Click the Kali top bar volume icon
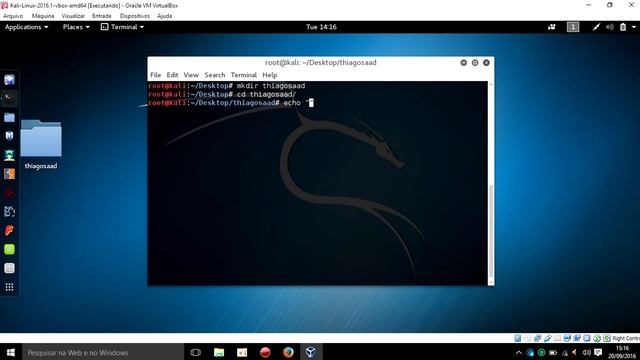Viewport: 640px width, 360px height. point(610,27)
